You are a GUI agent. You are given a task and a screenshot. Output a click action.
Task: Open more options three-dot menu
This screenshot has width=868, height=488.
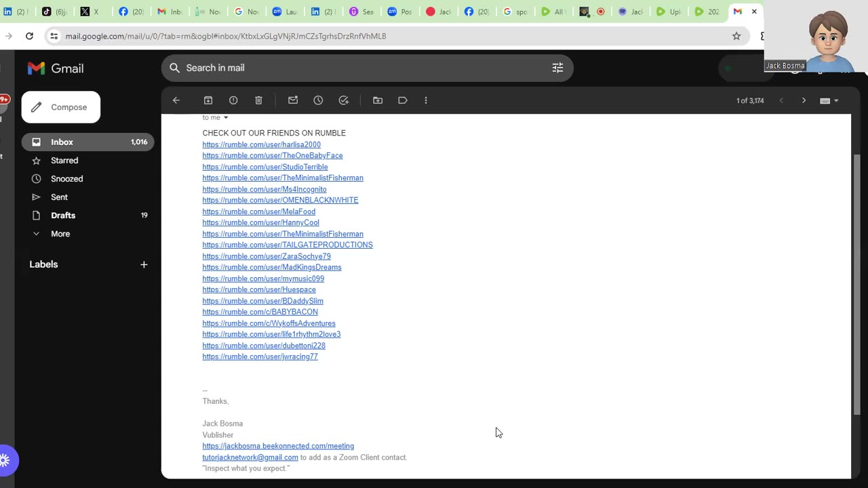pyautogui.click(x=426, y=100)
